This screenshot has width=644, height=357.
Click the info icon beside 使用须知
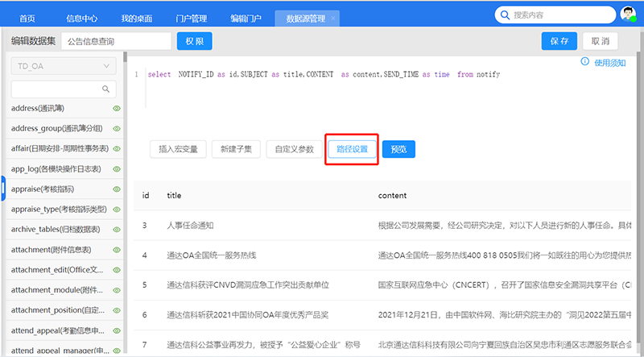point(584,62)
